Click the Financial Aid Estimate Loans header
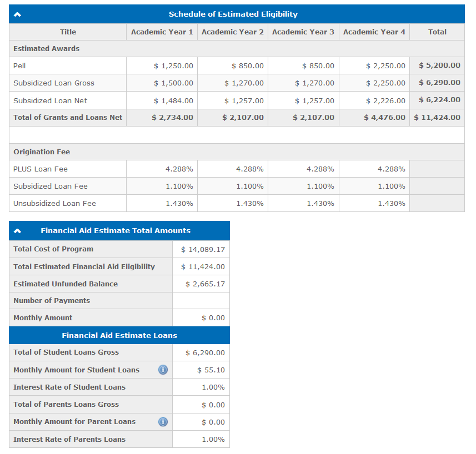This screenshot has width=476, height=454. tap(119, 335)
